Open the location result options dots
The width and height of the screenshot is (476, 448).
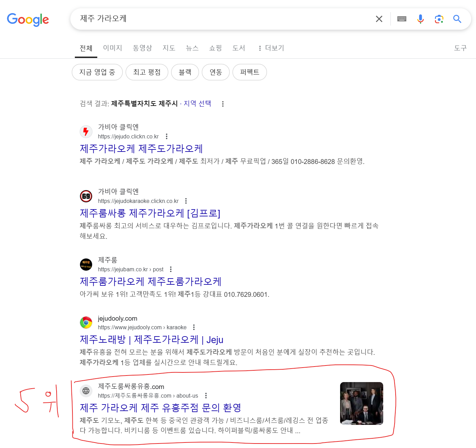tap(223, 104)
